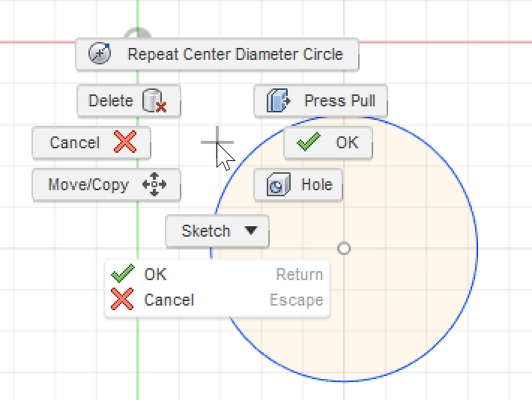The width and height of the screenshot is (532, 400).
Task: Click the Move/Copy four-arrow icon
Action: tap(154, 184)
